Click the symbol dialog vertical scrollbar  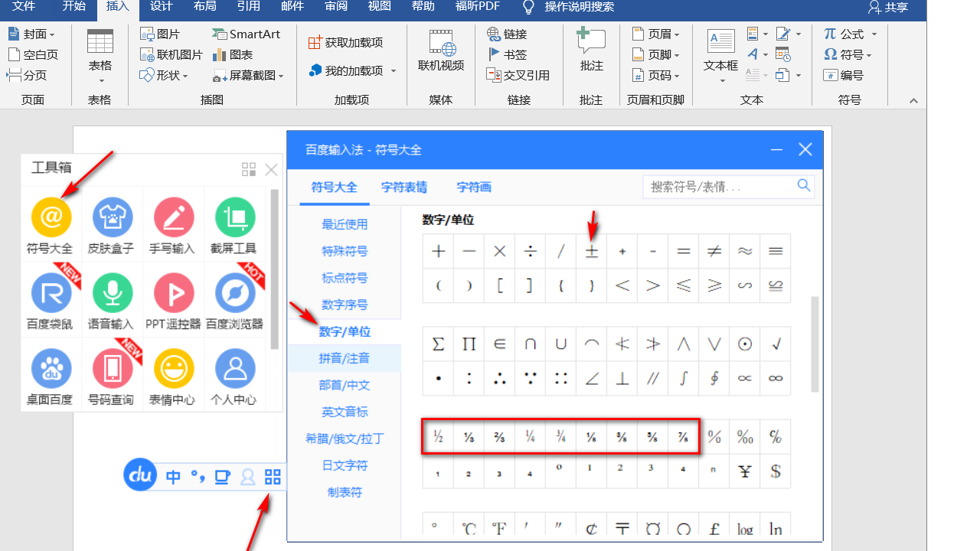click(x=815, y=344)
